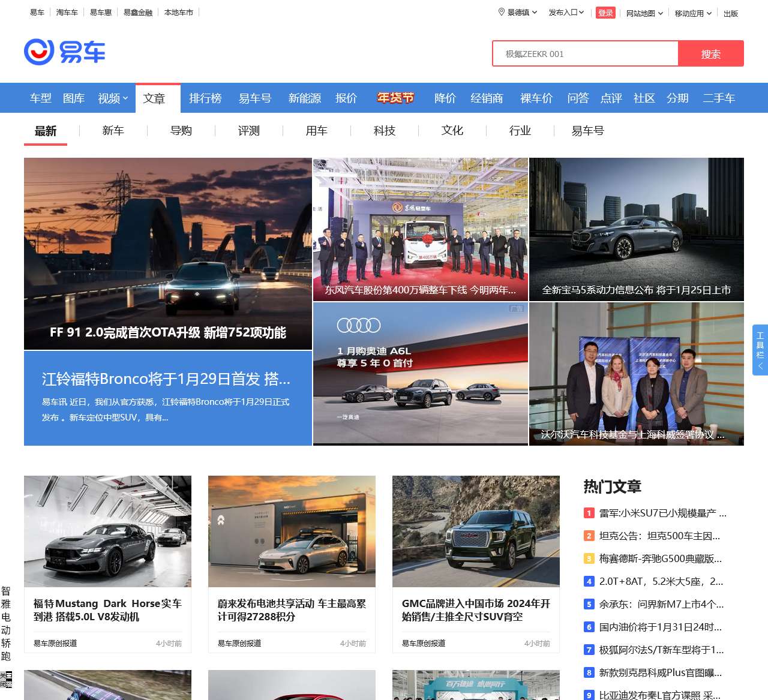The width and height of the screenshot is (768, 700).
Task: Click the location pin icon beside 景德镇
Action: click(x=502, y=12)
